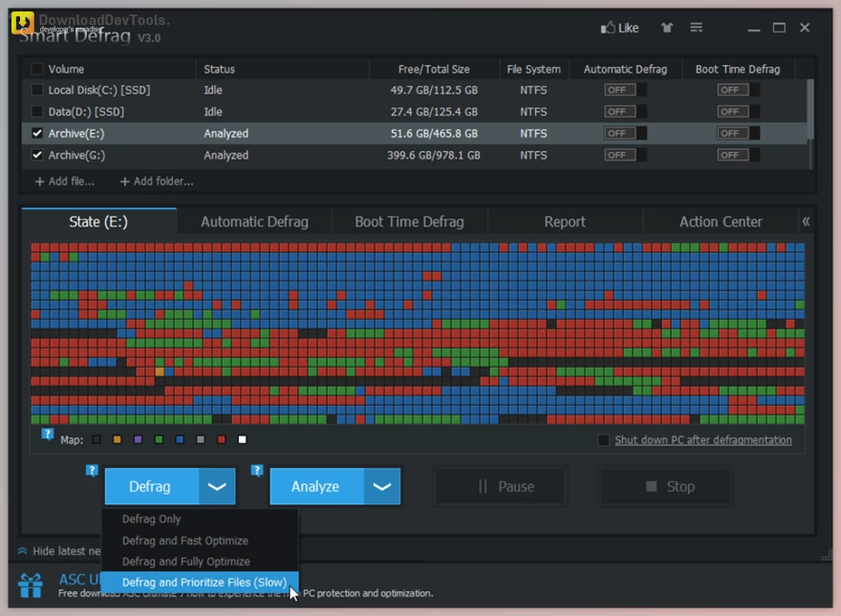Switch to the Automatic Defrag tab
This screenshot has width=841, height=616.
coord(254,222)
